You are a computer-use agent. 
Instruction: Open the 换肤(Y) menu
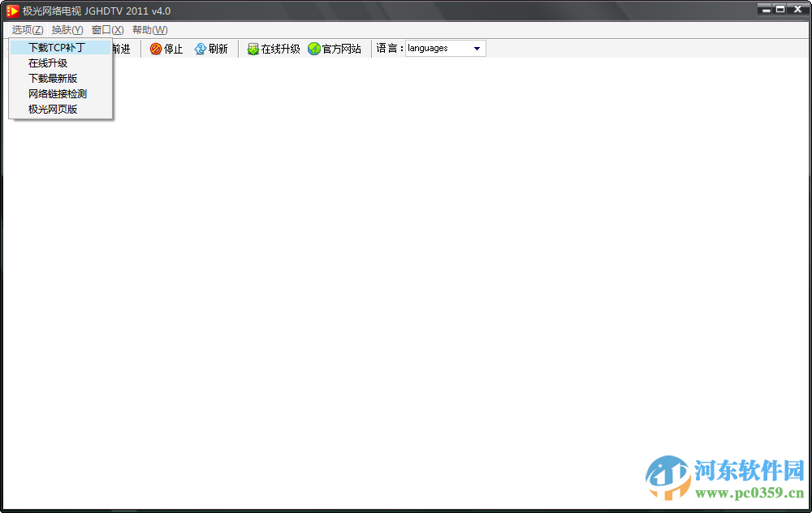click(67, 30)
